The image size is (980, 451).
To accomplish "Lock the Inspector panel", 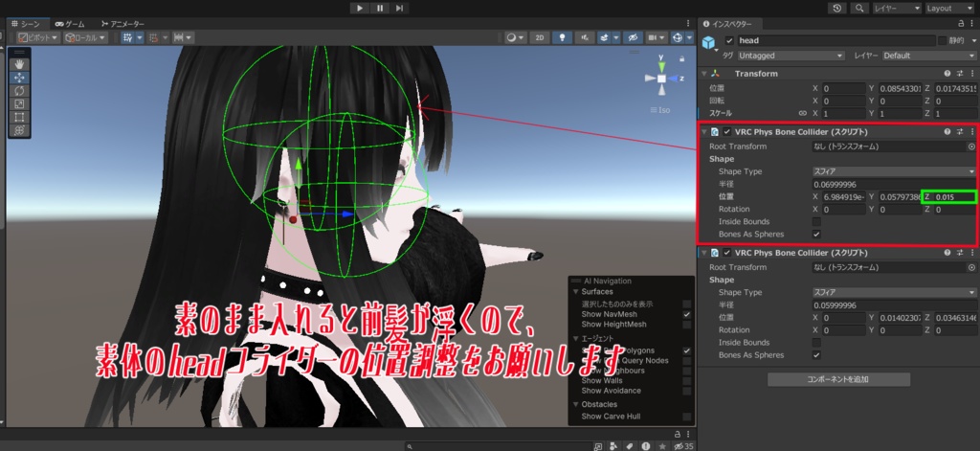I will (961, 24).
